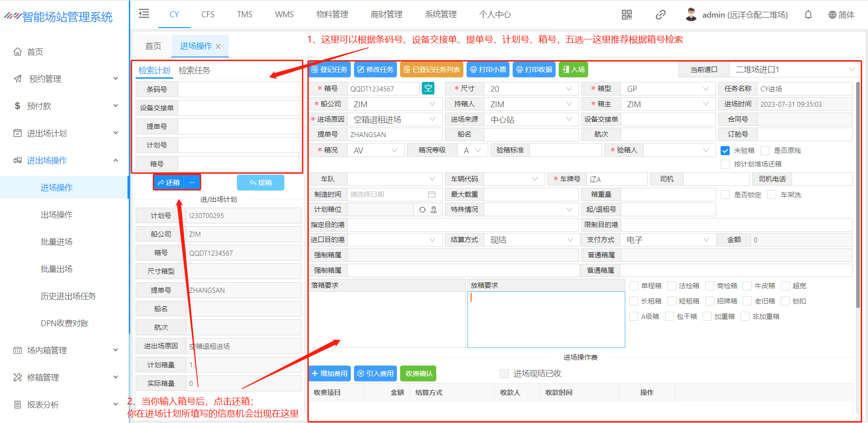The width and height of the screenshot is (868, 423).
Task: Open the notification bell
Action: (808, 15)
